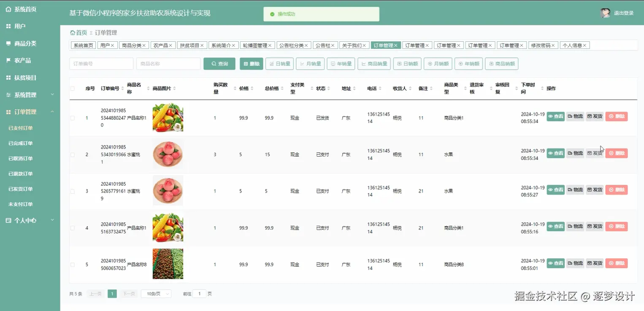The width and height of the screenshot is (644, 311).
Task: Open the 系统首页 sidebar item
Action: click(21, 9)
